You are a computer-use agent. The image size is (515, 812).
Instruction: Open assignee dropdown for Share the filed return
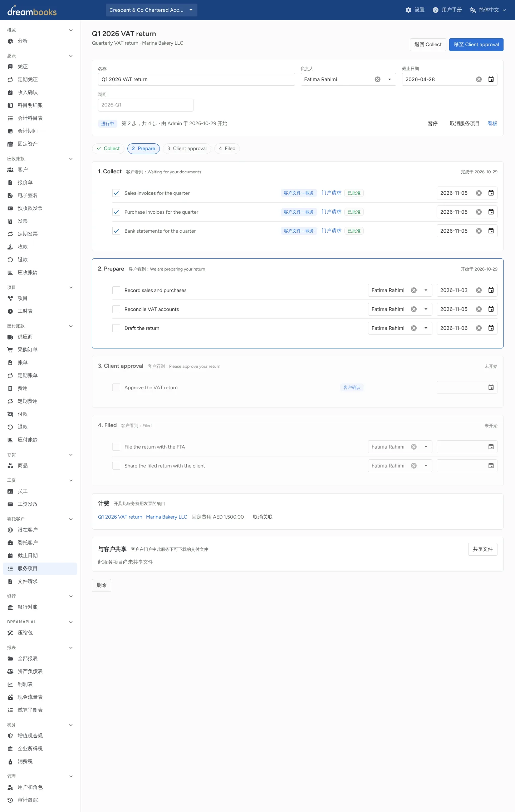coord(426,466)
